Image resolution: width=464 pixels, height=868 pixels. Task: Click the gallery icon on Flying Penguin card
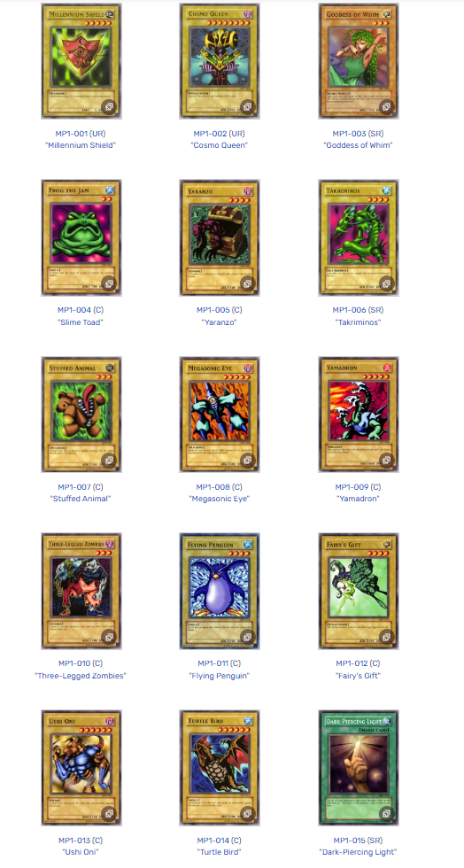pos(248,637)
